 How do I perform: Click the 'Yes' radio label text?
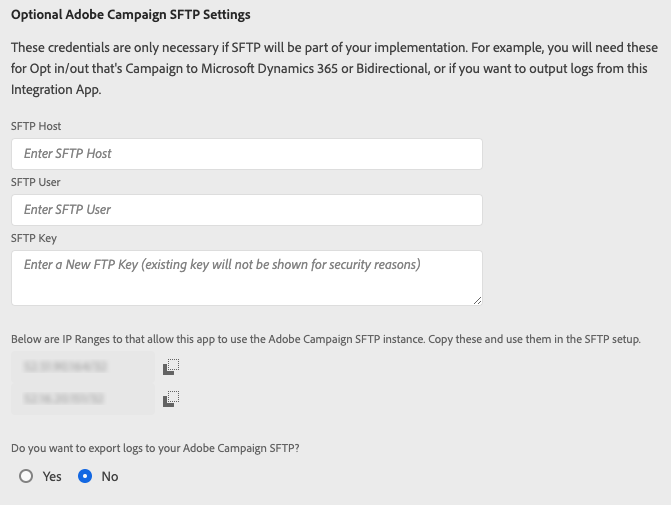pyautogui.click(x=52, y=476)
